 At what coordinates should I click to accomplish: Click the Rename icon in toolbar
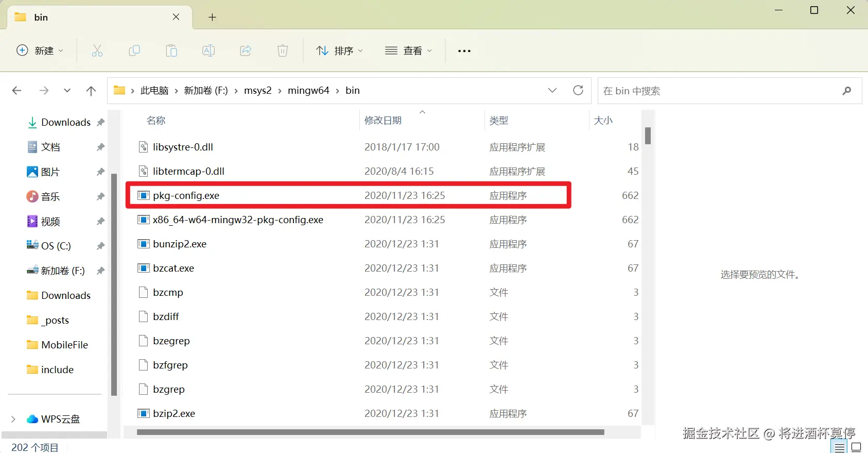[x=209, y=51]
